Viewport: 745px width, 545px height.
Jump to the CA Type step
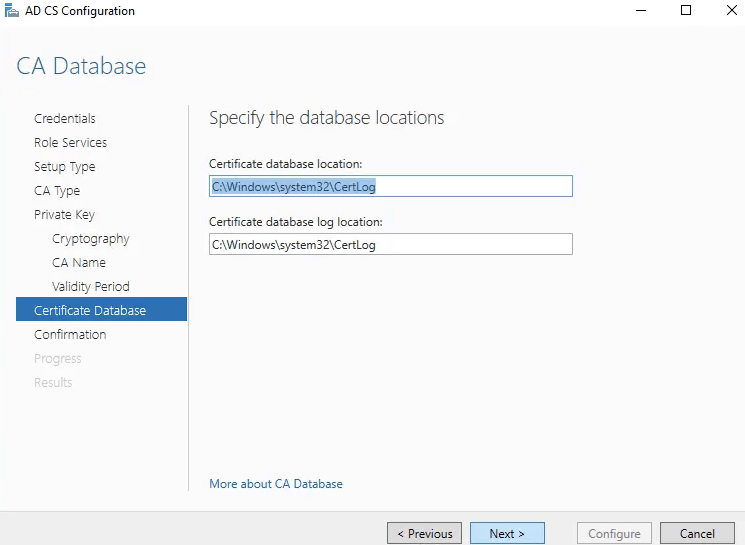[57, 191]
